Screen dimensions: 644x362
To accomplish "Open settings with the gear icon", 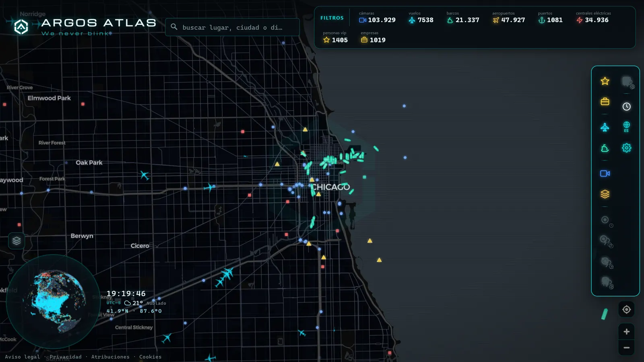I will pyautogui.click(x=626, y=148).
